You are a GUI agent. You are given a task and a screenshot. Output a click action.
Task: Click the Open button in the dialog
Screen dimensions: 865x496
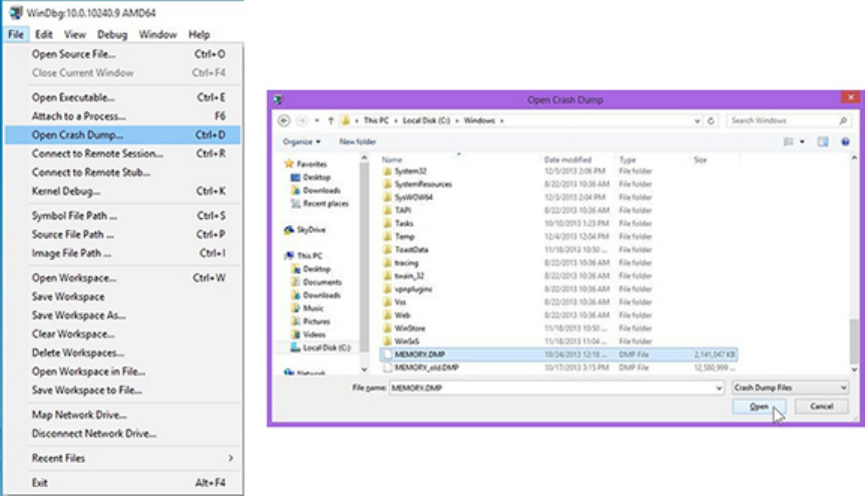tap(759, 407)
